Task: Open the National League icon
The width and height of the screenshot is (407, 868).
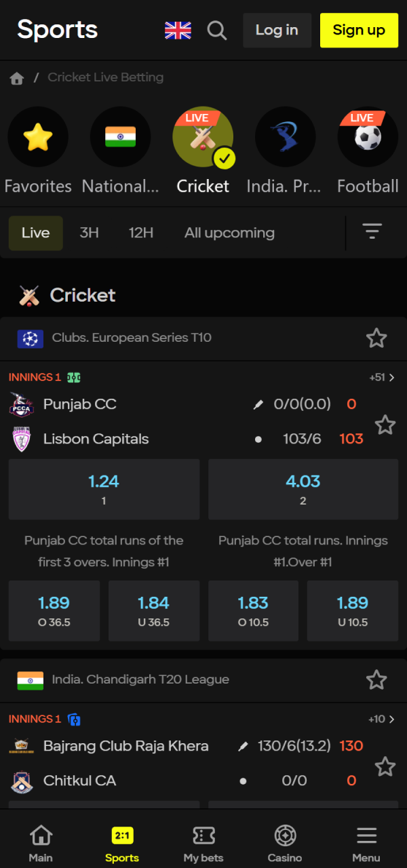Action: (120, 136)
